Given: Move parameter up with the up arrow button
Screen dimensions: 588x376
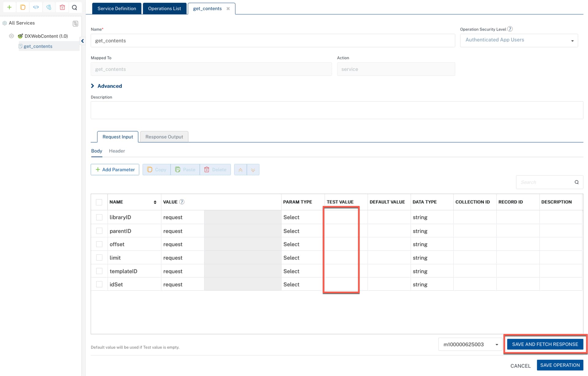Looking at the screenshot, I should pyautogui.click(x=240, y=170).
